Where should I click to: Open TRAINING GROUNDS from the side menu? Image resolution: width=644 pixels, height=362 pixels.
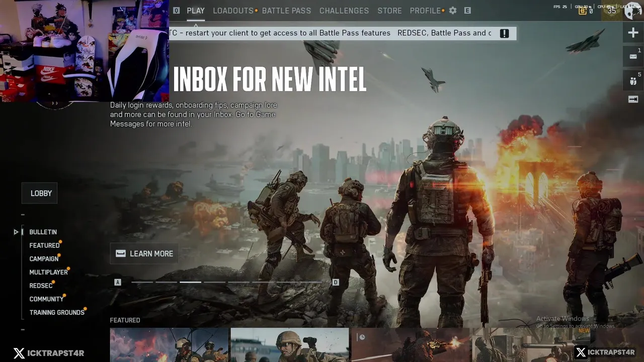57,312
